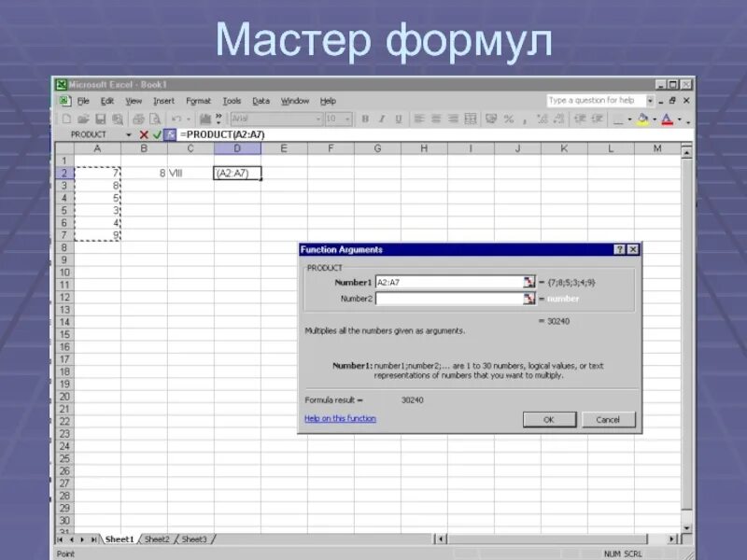Apply Comma style format

(525, 120)
